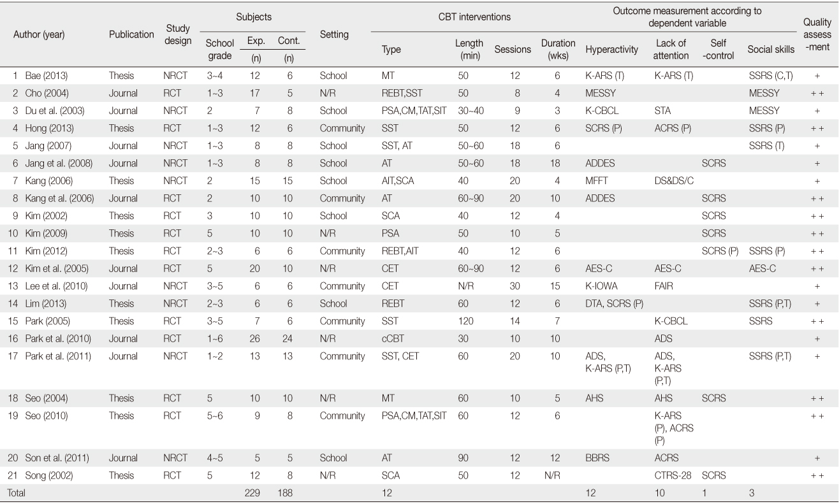
Task: Select 'Park et al. (2010)' author entry
Action: [x=58, y=339]
